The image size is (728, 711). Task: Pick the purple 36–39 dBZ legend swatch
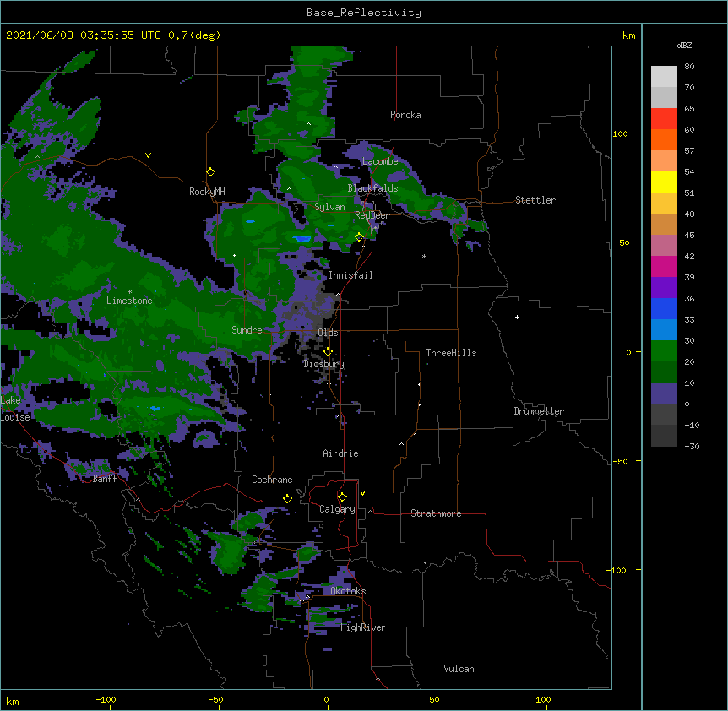click(x=664, y=288)
